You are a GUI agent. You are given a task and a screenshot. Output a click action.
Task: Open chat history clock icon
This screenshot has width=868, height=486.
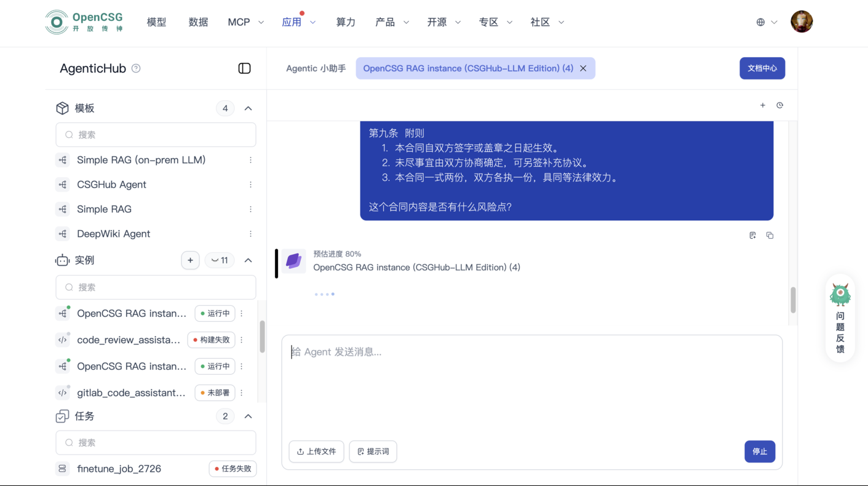(x=779, y=105)
